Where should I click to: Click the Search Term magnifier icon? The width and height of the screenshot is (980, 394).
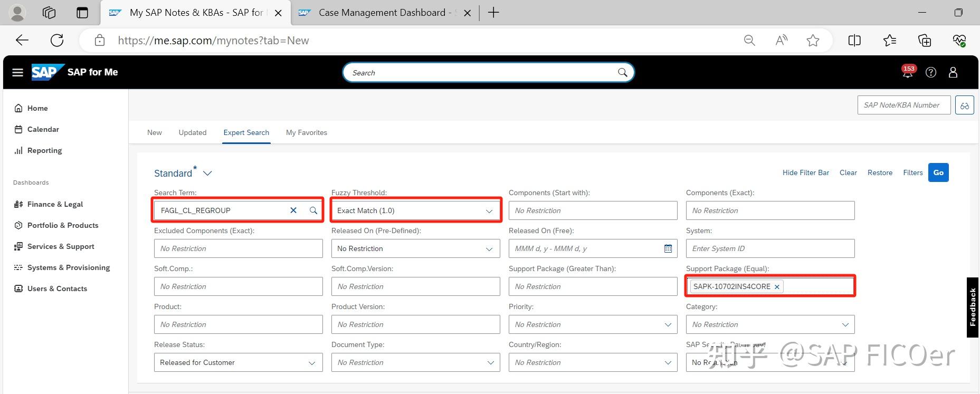click(313, 210)
